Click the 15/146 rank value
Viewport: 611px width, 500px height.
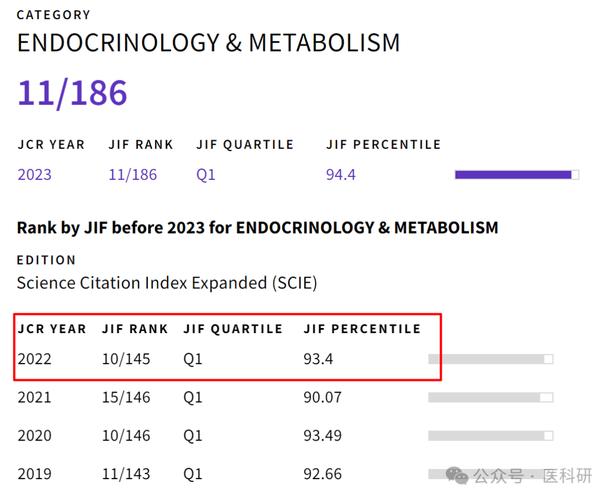[126, 398]
